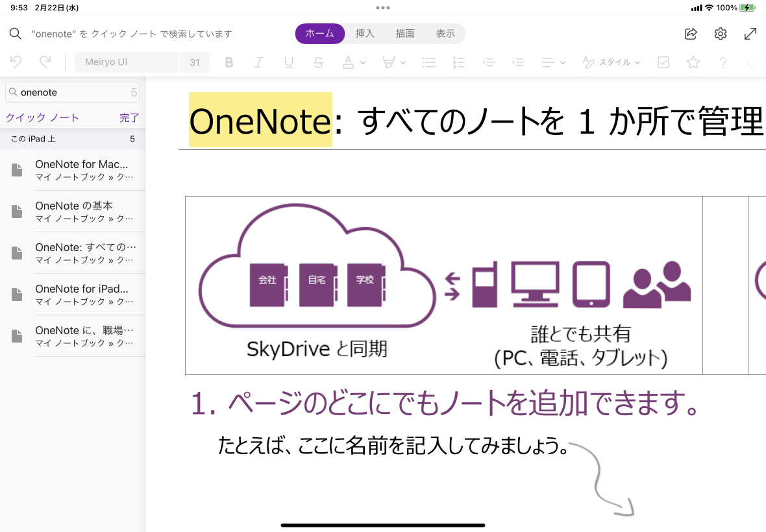Open the tag icon at toolbar end
Viewport: 766px width, 532px height.
(x=753, y=62)
